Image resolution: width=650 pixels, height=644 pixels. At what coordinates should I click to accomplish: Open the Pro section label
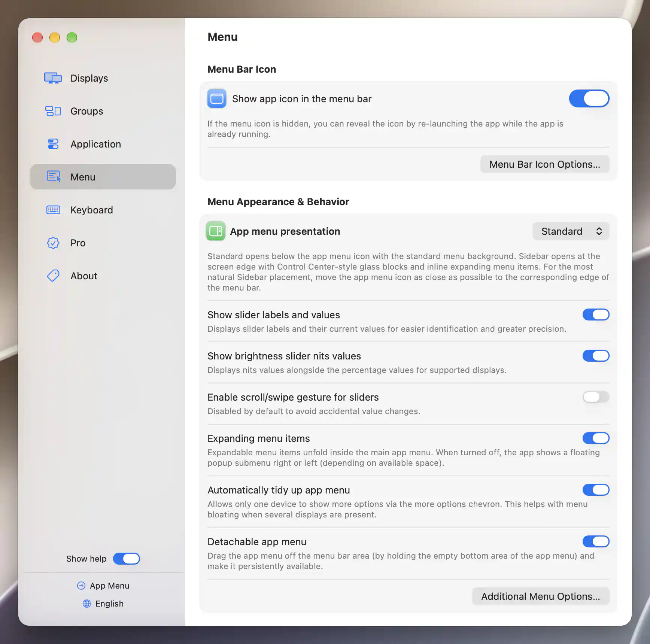(x=78, y=243)
